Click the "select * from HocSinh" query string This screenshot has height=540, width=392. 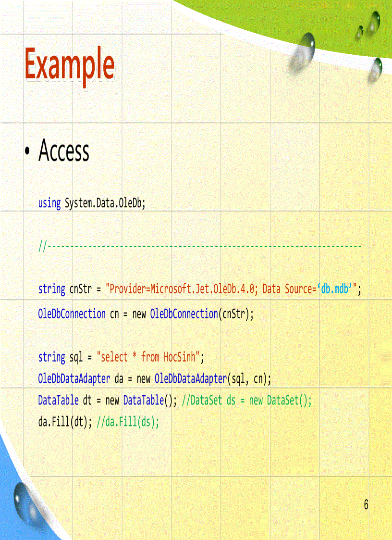coord(148,357)
